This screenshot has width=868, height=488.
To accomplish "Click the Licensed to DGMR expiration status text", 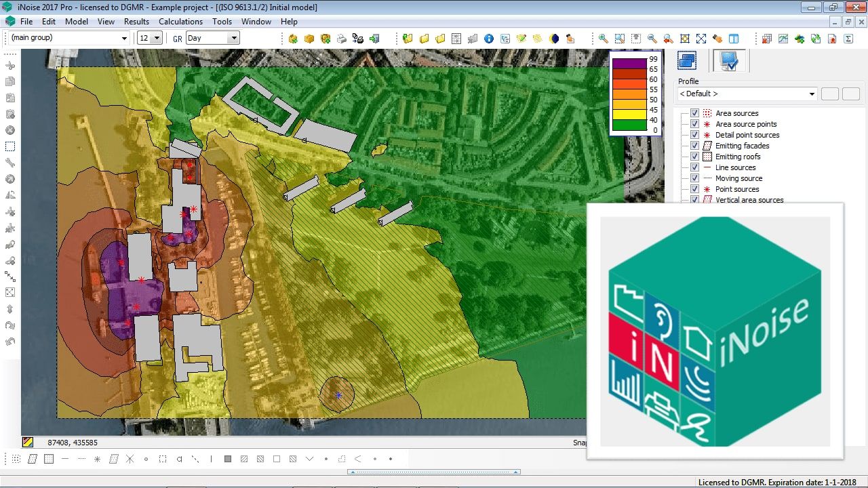I will pos(777,482).
